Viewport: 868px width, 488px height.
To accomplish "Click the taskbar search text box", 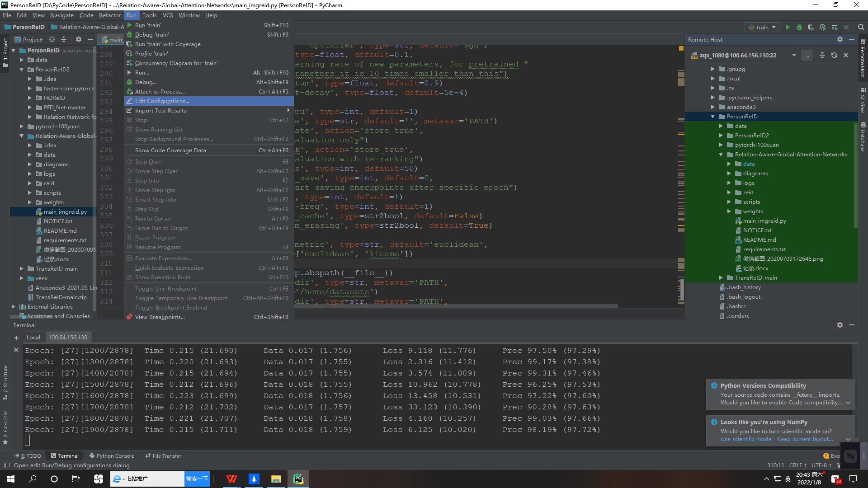I will (154, 479).
